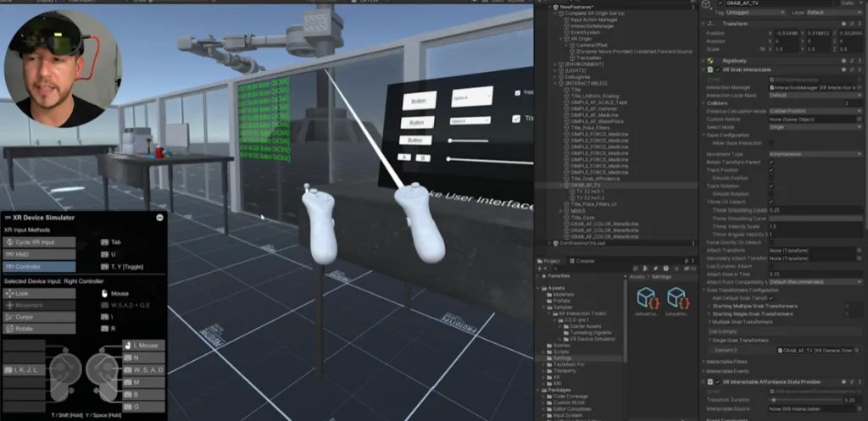
Task: Click the Rotate mode button
Action: pos(39,329)
